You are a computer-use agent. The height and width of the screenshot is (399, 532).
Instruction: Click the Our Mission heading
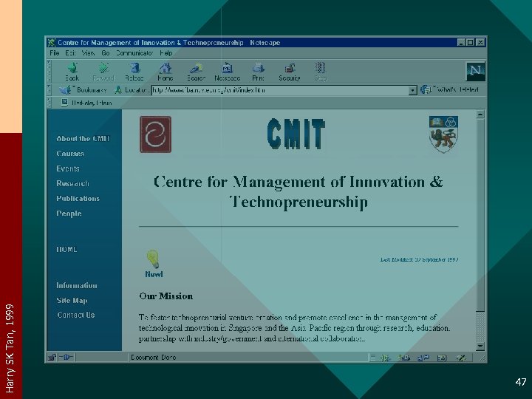click(166, 296)
